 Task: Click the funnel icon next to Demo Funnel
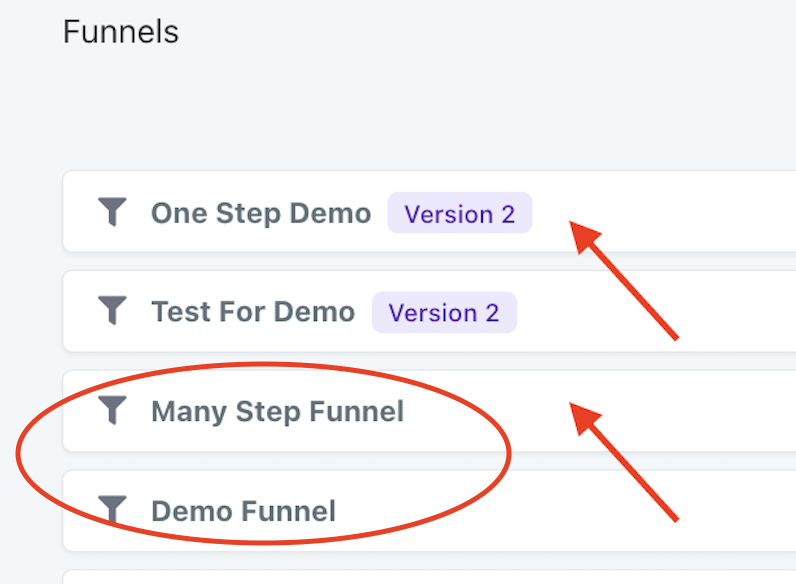pyautogui.click(x=113, y=511)
